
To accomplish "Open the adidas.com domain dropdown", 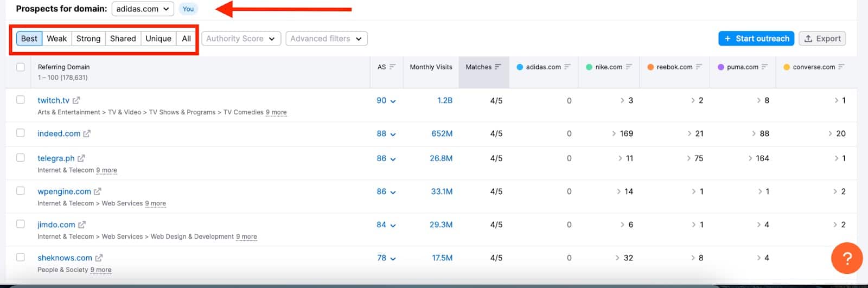I will (x=143, y=9).
